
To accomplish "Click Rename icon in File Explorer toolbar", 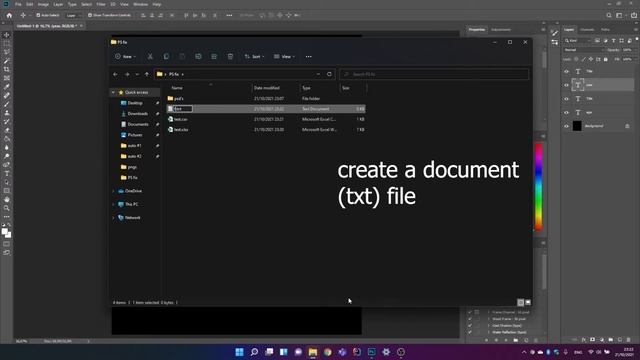I will pyautogui.click(x=198, y=56).
